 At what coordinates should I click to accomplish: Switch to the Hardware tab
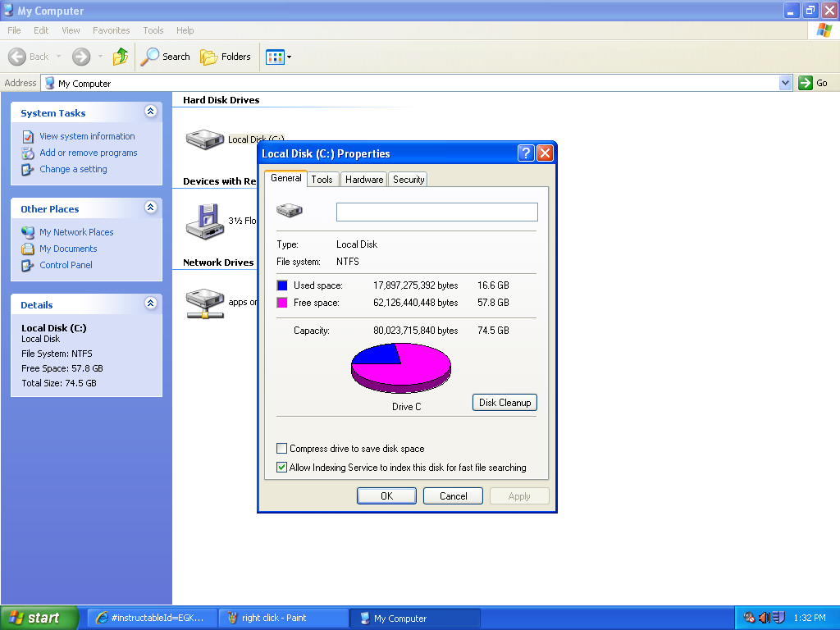coord(363,179)
